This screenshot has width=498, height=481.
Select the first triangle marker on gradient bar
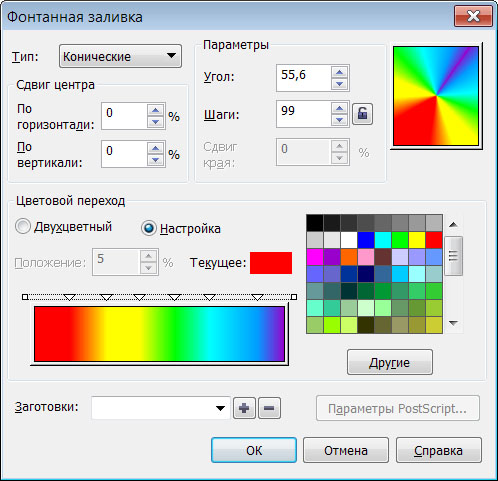coord(69,297)
